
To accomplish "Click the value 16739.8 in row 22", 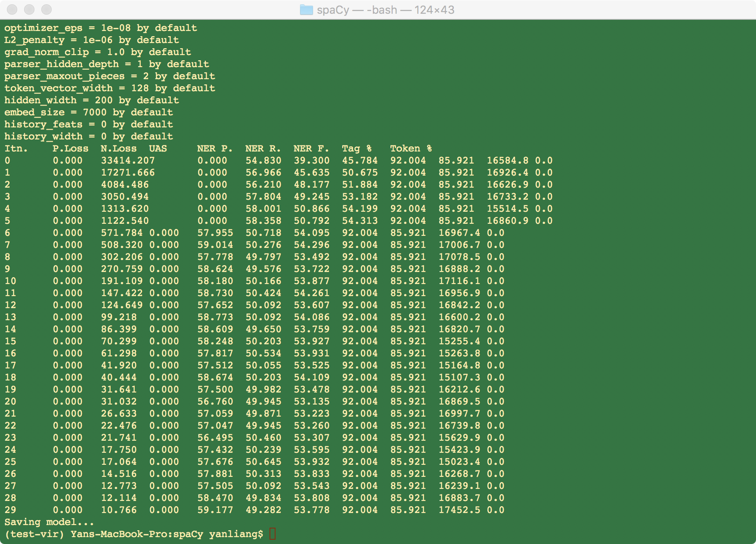I will (x=459, y=426).
